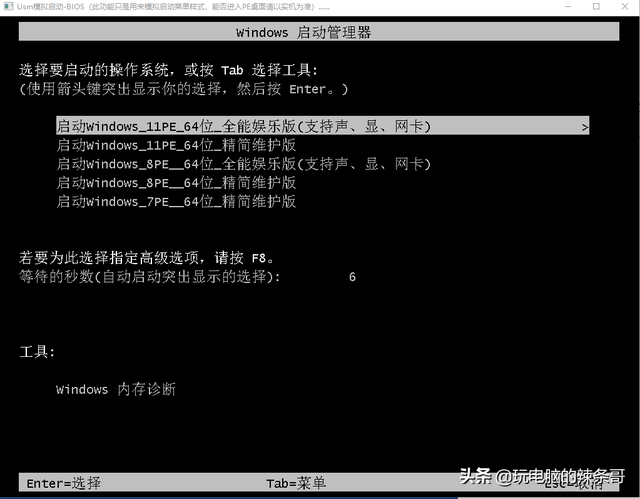640x499 pixels.
Task: Click the Tab=菜单 hint in bottom bar
Action: click(296, 483)
